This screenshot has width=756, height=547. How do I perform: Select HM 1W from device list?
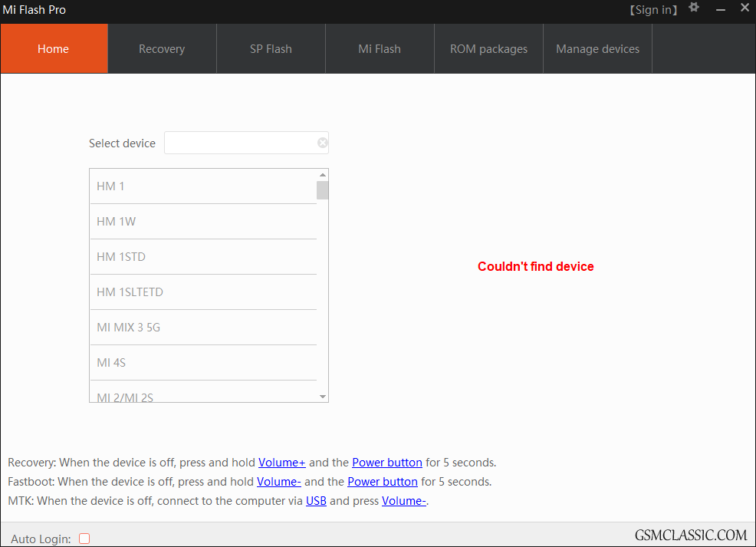click(203, 222)
